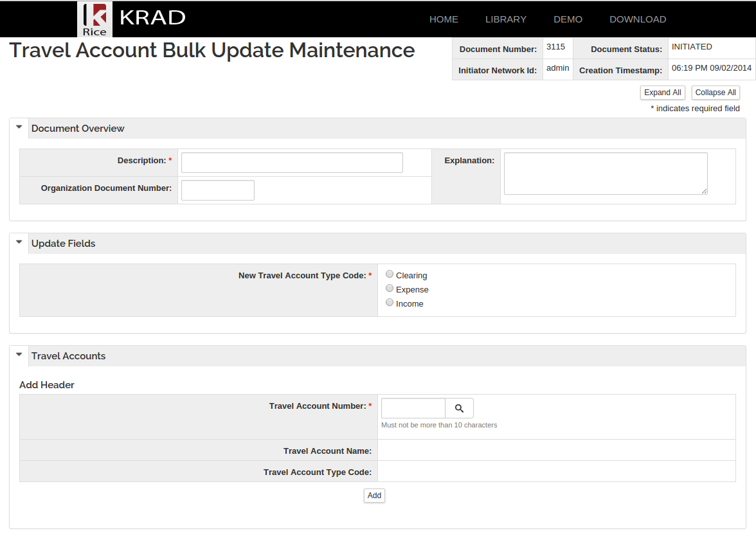This screenshot has width=756, height=538.
Task: Open the LIBRARY menu item
Action: tap(506, 19)
